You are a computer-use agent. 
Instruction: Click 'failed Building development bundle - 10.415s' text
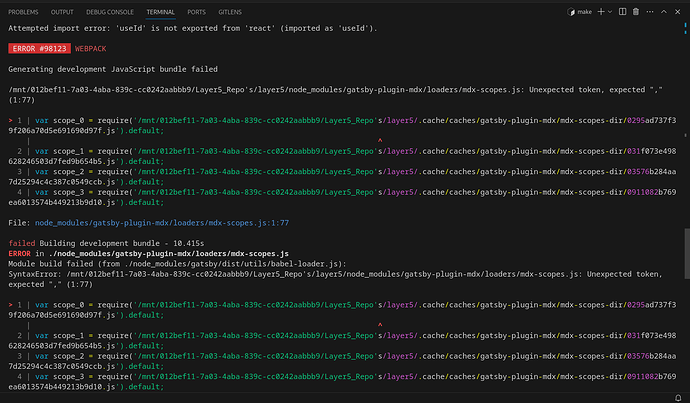106,243
